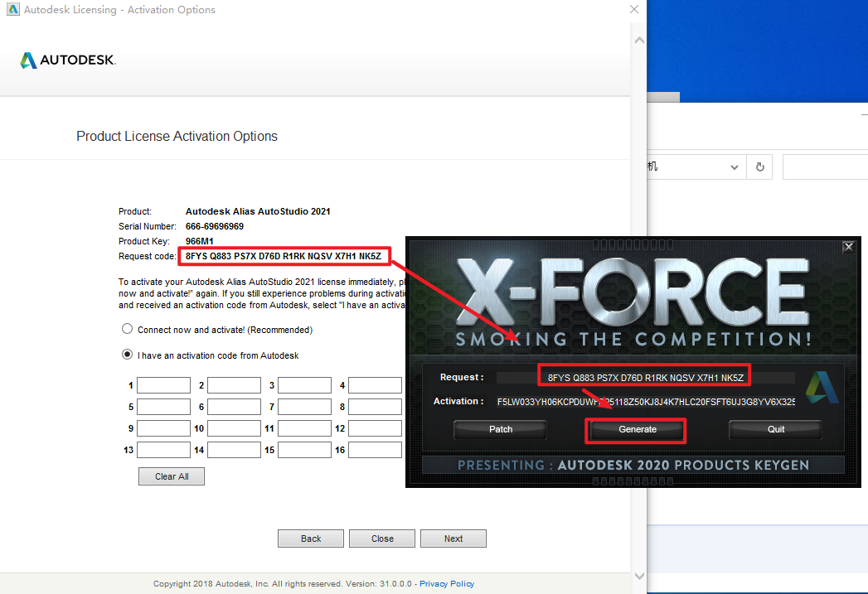Click Serial Number value 666-69696969
Screen dimensions: 868x594
(214, 226)
